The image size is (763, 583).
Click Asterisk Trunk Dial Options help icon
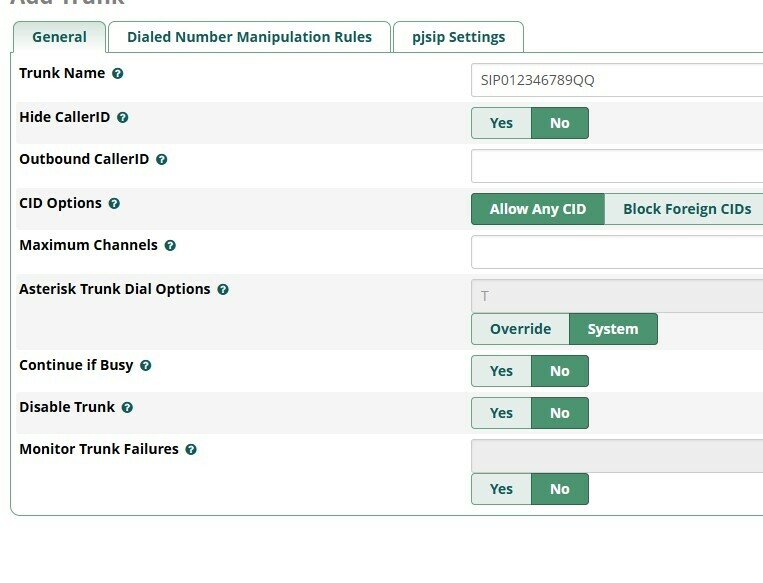point(223,290)
